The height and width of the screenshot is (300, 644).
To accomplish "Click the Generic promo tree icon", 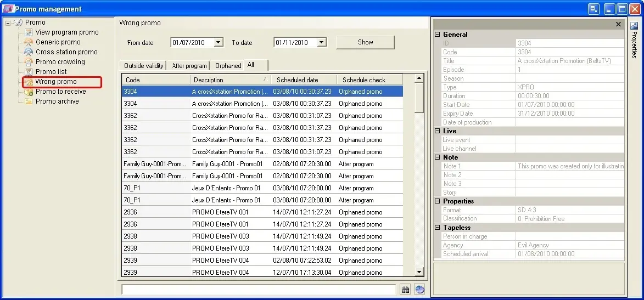I will point(29,42).
